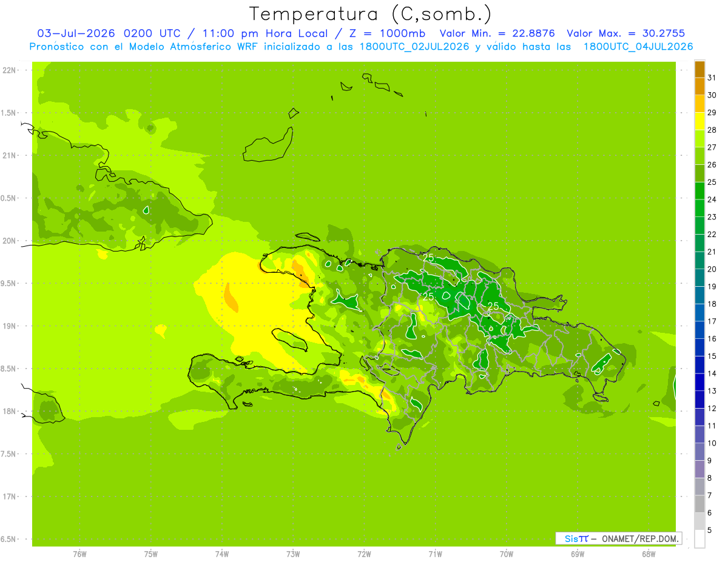The image size is (728, 562).
Task: Click the 'Valor Max. = 30.2755' readout
Action: 625,33
